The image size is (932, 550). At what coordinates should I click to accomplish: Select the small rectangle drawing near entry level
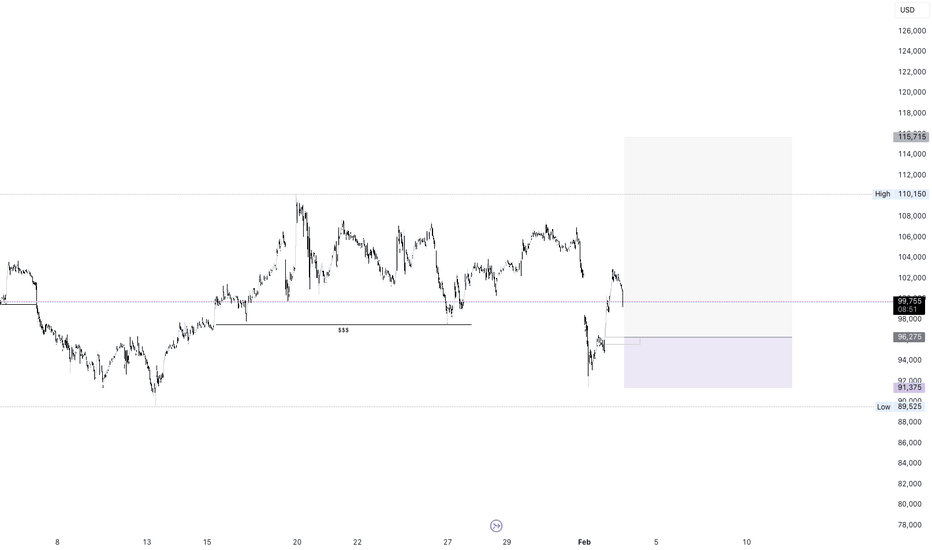click(622, 341)
